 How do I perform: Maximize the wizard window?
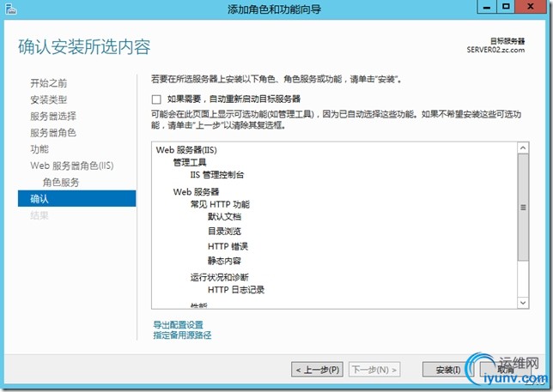tap(506, 7)
